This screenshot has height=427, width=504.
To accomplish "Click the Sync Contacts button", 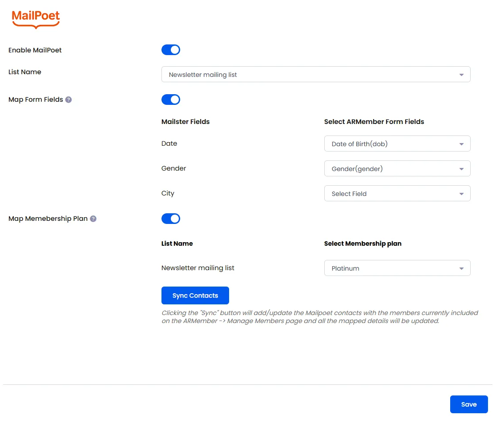I will coord(195,295).
